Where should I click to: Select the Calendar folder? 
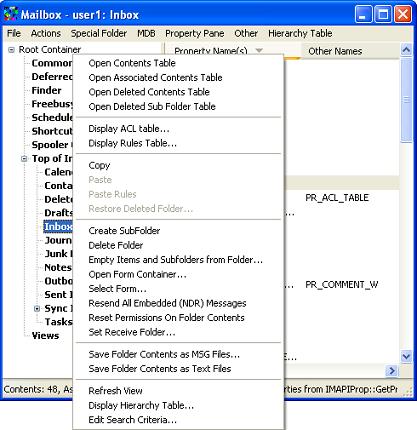[x=58, y=172]
